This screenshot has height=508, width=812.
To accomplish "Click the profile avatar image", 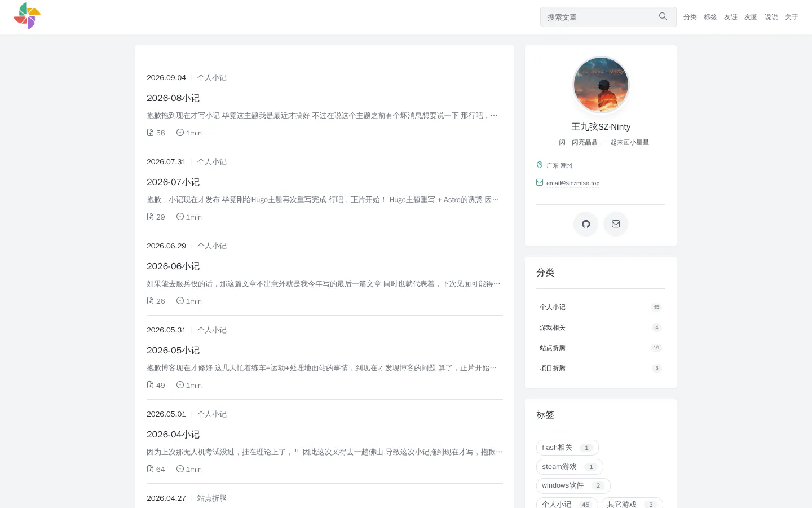I will pos(601,85).
